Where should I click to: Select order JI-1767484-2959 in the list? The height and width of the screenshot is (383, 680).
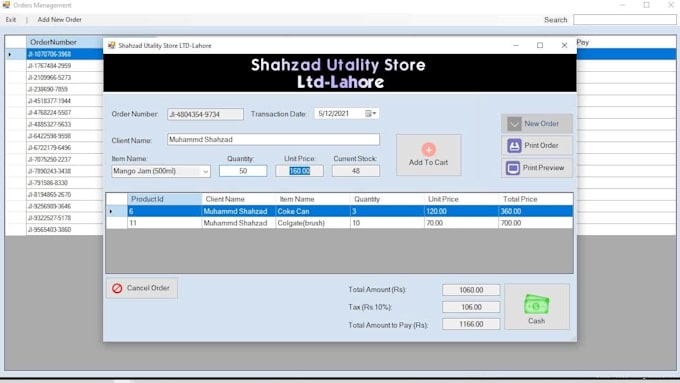pos(64,66)
